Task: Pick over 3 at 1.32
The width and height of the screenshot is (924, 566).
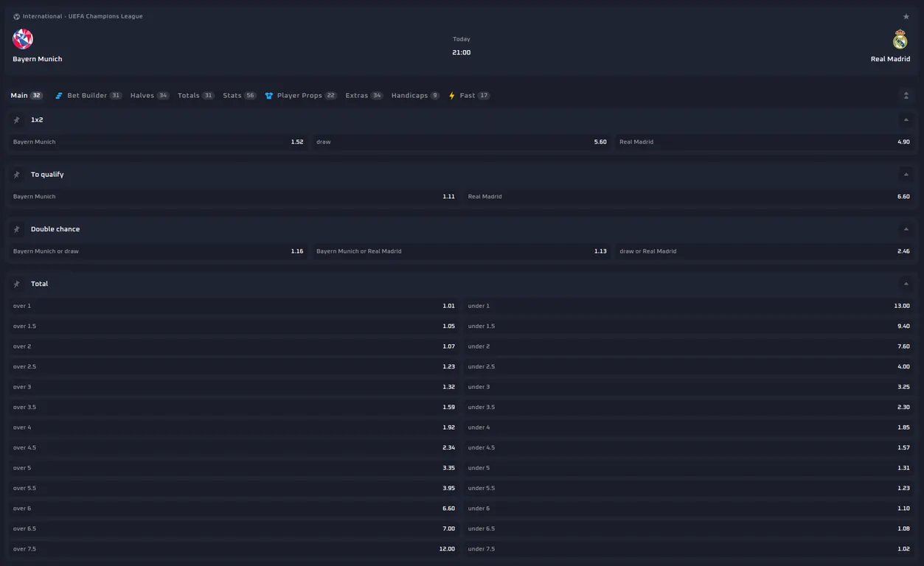Action: [x=234, y=387]
